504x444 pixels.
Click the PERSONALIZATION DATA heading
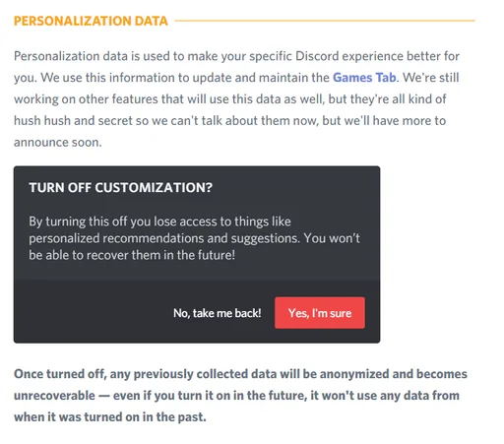click(x=91, y=21)
